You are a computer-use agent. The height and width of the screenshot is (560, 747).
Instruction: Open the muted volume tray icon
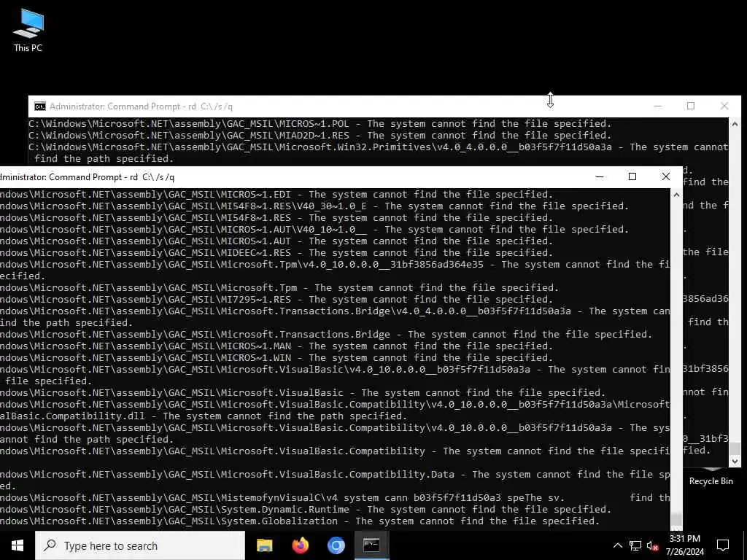[x=652, y=545]
